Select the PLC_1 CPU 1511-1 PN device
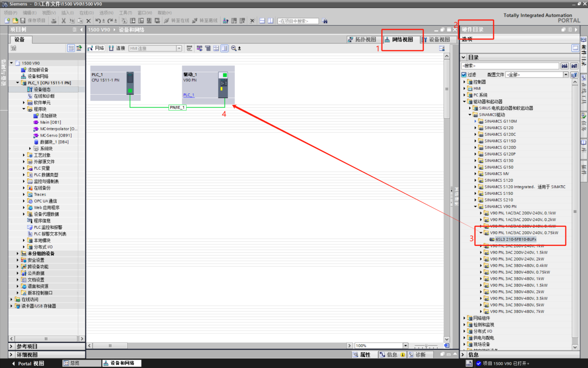 (115, 83)
